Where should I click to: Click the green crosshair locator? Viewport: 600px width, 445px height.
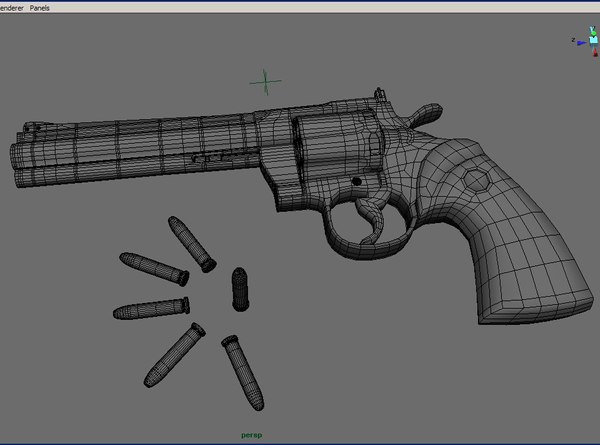click(x=266, y=82)
